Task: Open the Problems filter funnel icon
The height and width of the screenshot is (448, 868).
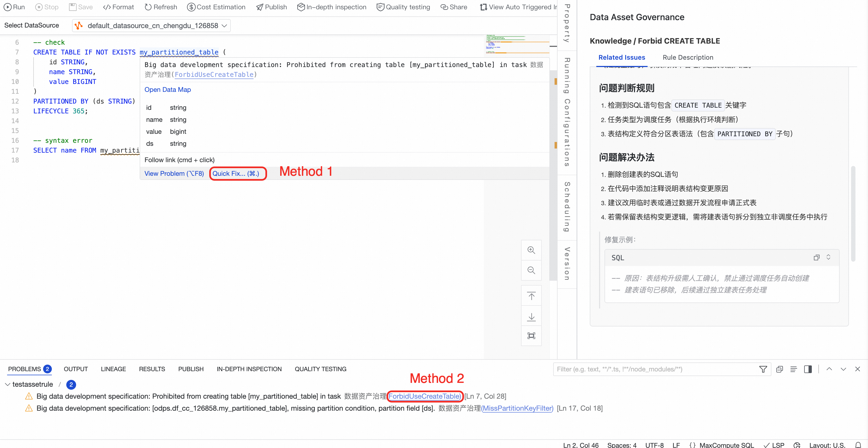Action: [763, 369]
